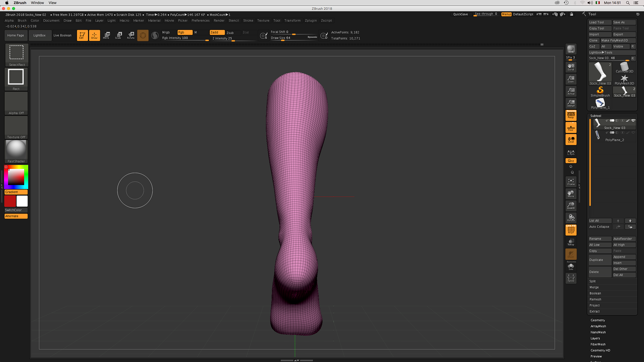Select the Scale transform tool

point(118,35)
